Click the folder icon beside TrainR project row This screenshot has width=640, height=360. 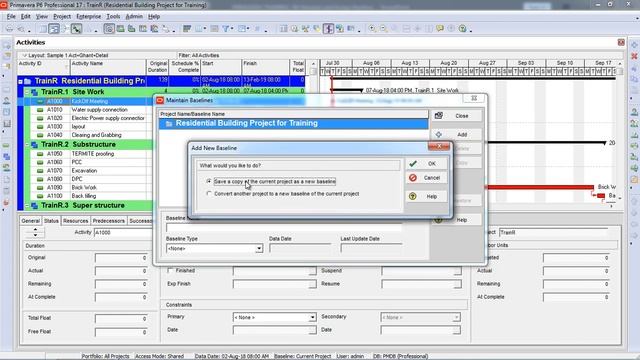point(27,81)
